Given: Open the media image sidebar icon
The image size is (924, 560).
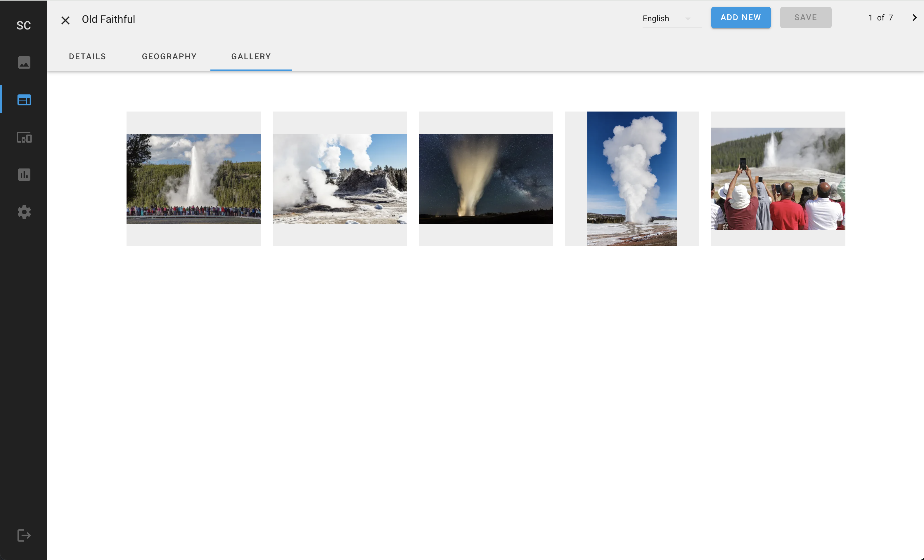Looking at the screenshot, I should pyautogui.click(x=24, y=62).
